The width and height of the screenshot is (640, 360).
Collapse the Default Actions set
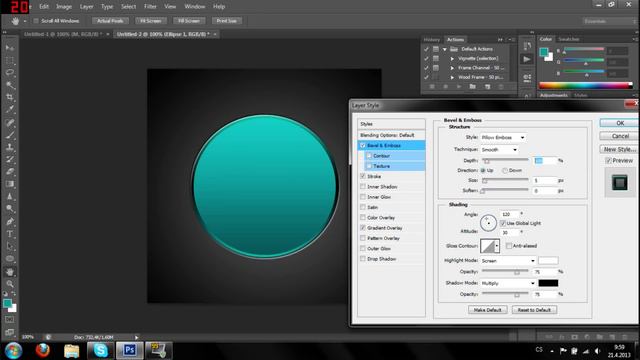point(444,49)
